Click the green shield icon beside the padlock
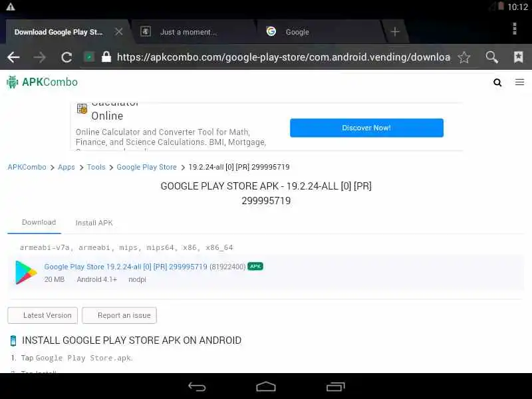The height and width of the screenshot is (399, 532). coord(89,57)
